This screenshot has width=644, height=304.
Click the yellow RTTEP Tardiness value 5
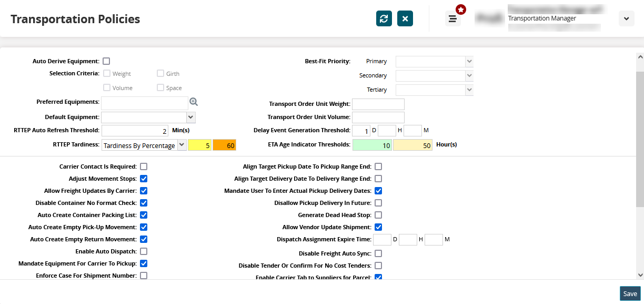(x=200, y=145)
